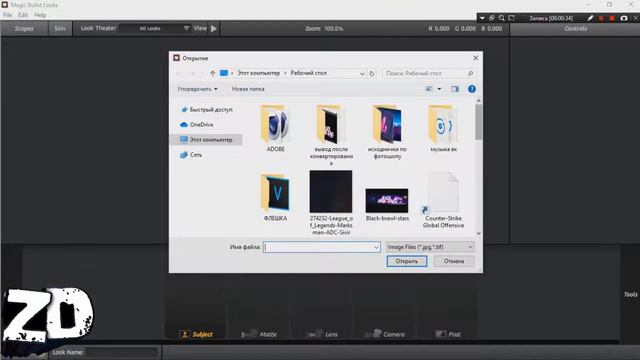This screenshot has width=640, height=360.
Task: Select the Matte tool category
Action: click(259, 334)
